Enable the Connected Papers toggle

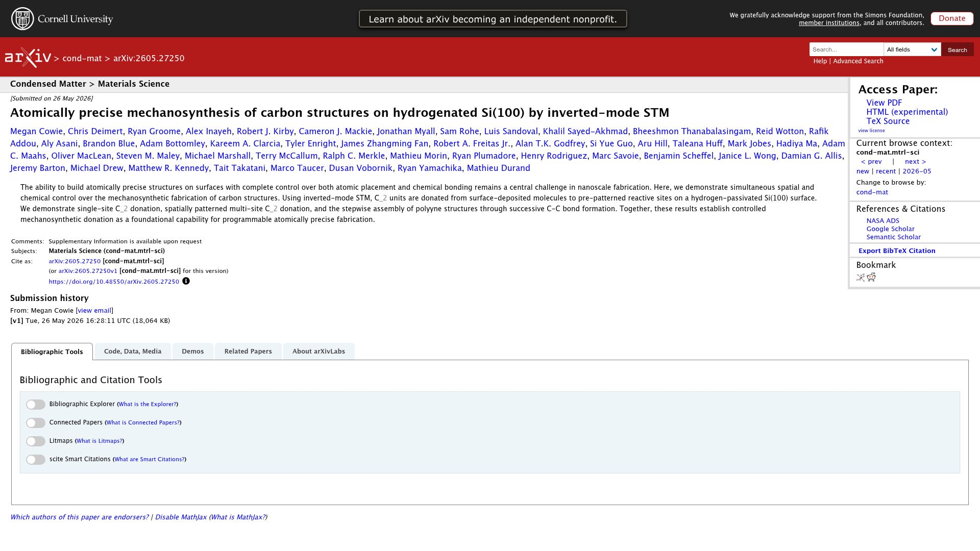click(x=36, y=423)
